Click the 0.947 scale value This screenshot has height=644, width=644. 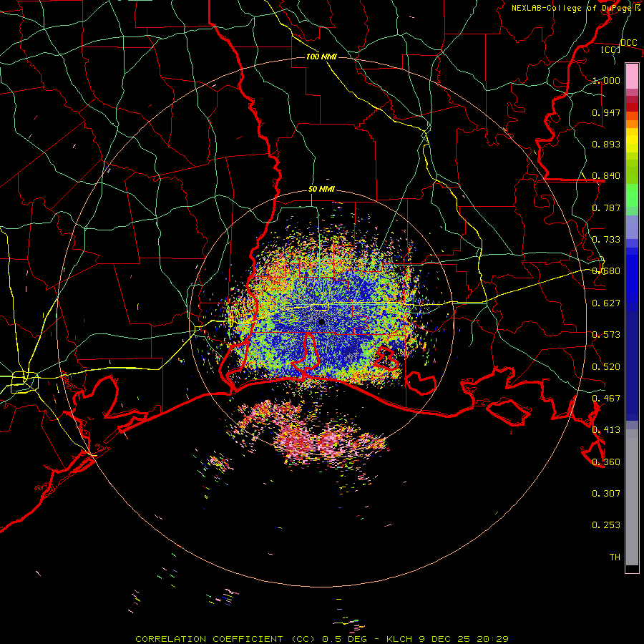pos(606,112)
